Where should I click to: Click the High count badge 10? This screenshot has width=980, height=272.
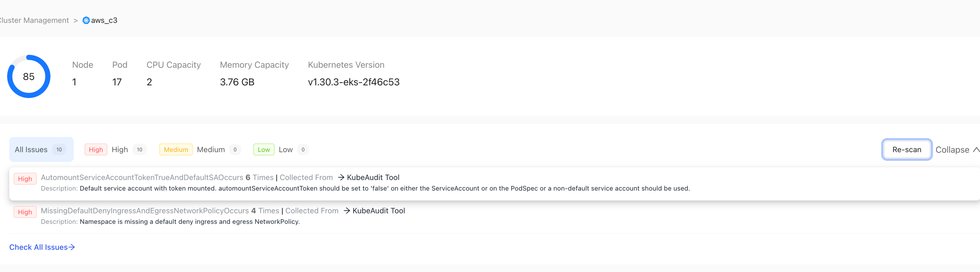coord(140,150)
